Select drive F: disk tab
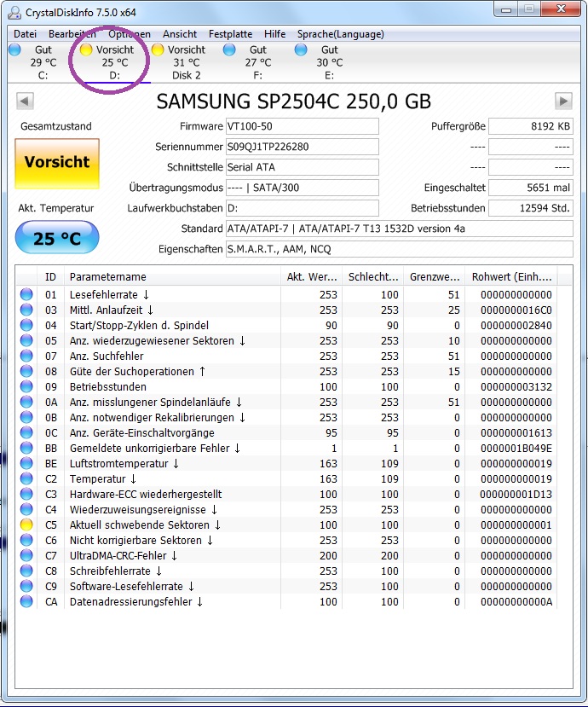This screenshot has width=588, height=707. click(x=258, y=62)
